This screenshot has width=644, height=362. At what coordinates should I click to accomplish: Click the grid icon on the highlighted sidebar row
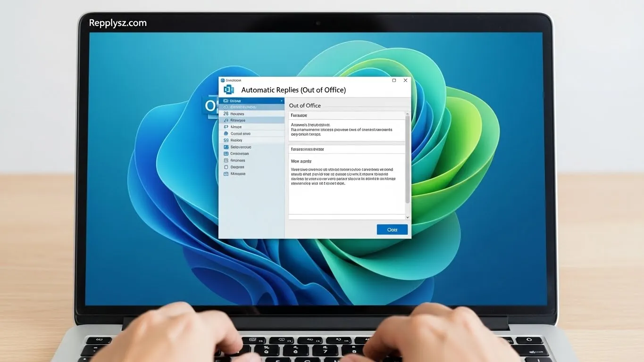pos(225,107)
